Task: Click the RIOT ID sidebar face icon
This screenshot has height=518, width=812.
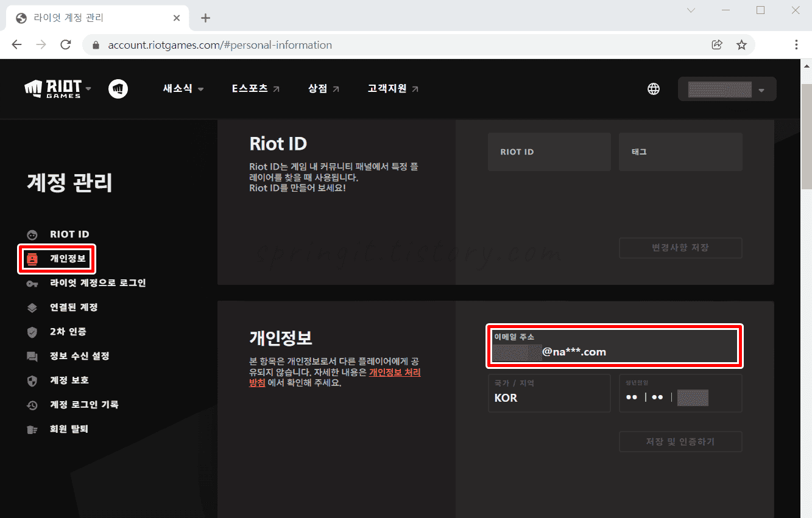Action: click(x=32, y=234)
